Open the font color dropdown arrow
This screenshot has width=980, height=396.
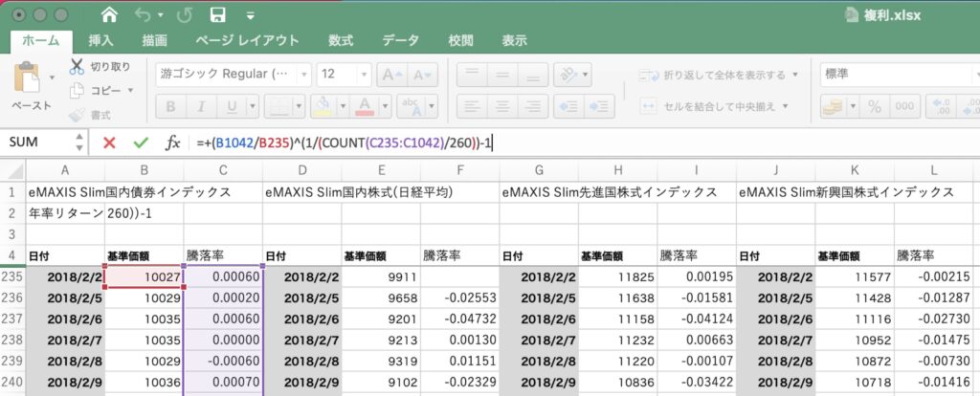pos(385,106)
